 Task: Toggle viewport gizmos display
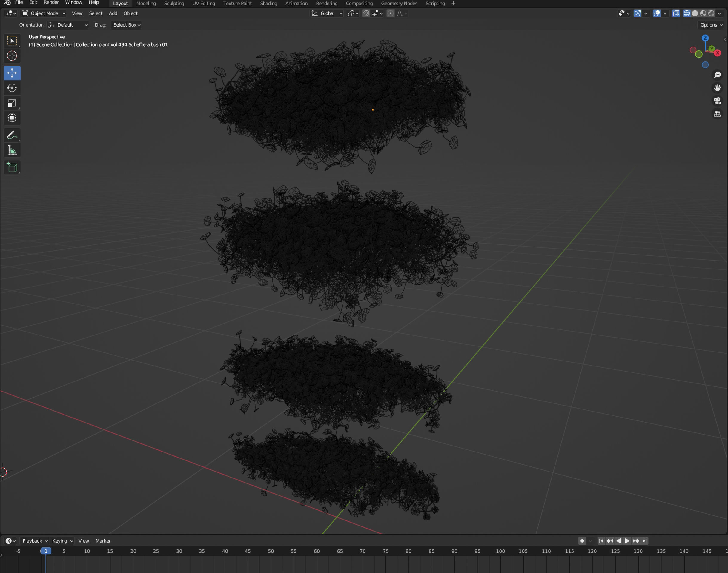637,13
